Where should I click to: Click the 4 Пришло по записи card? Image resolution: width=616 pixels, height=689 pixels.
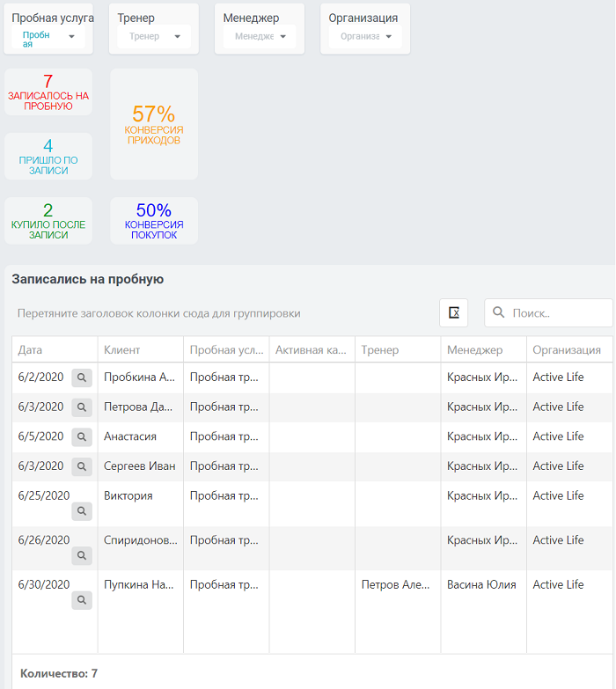tap(48, 157)
